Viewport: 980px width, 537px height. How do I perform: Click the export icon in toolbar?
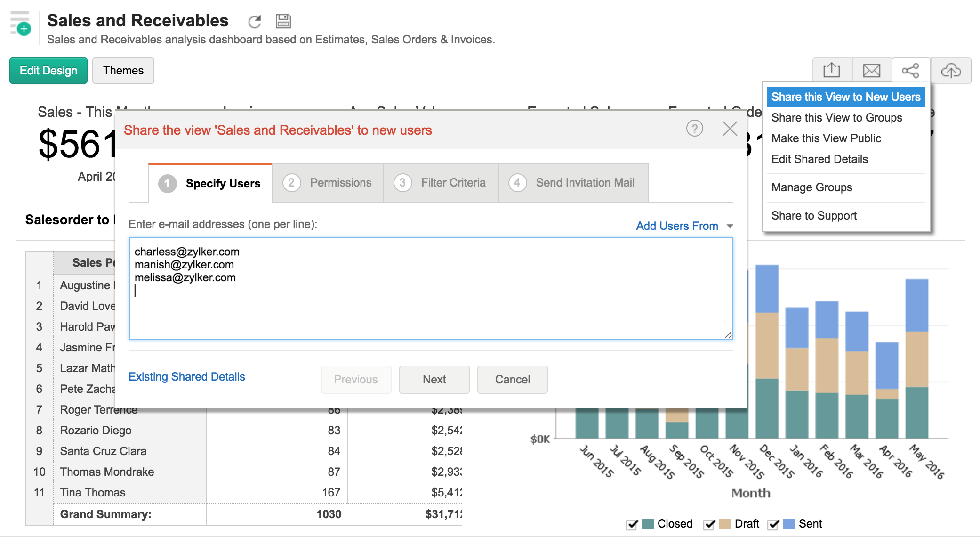(x=831, y=71)
